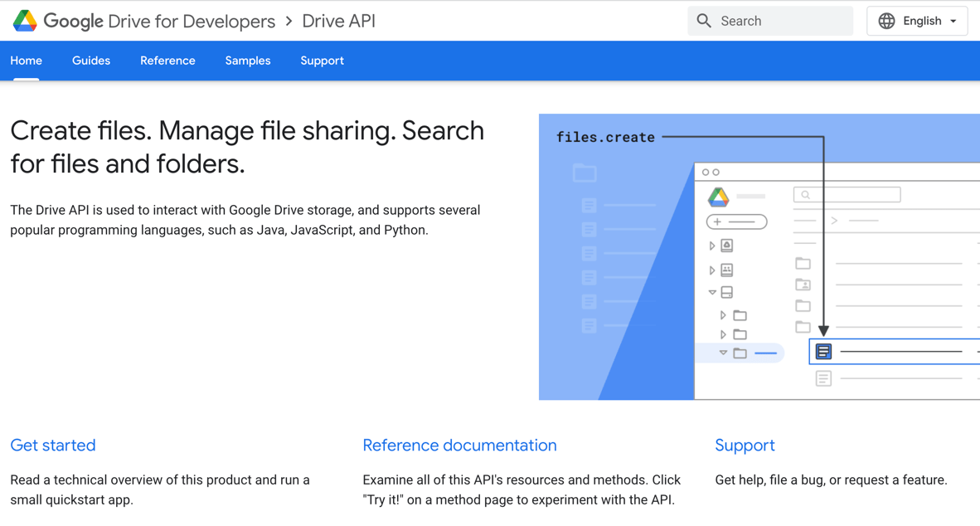Open Google Drive for Developers link
980x526 pixels.
pos(159,21)
